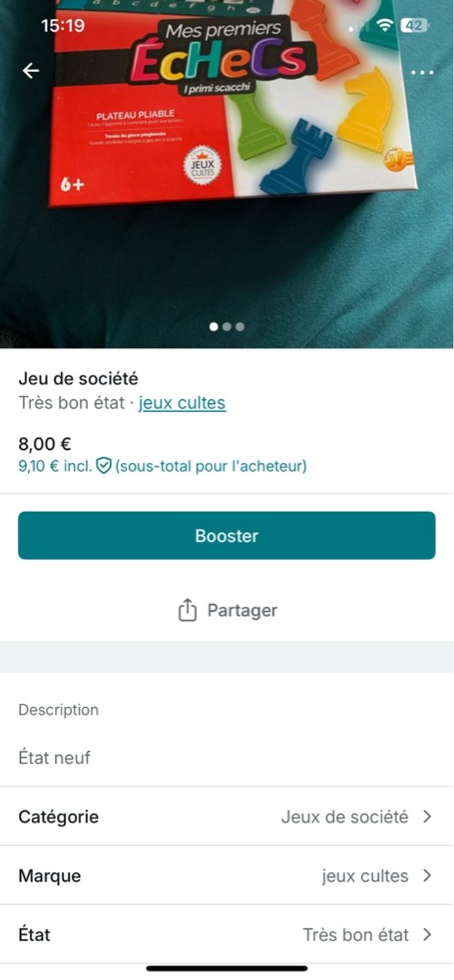This screenshot has width=454, height=980.
Task: Expand the État row chevron
Action: [x=427, y=935]
